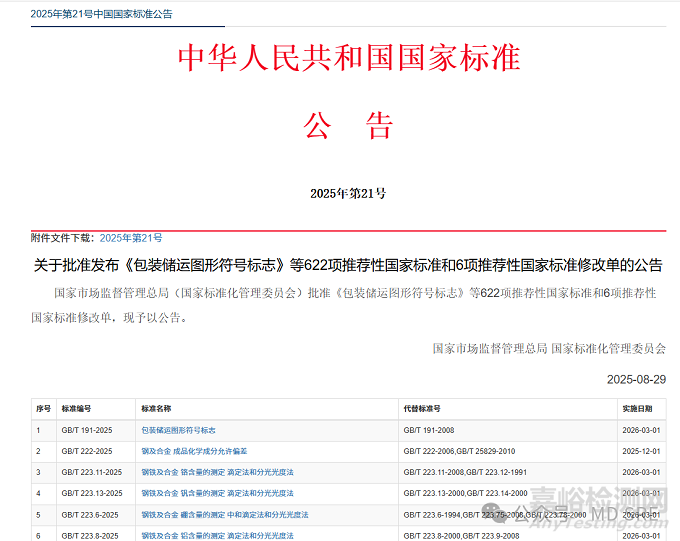Image resolution: width=680 pixels, height=541 pixels.
Task: Click the 代替标准号 column header
Action: pyautogui.click(x=421, y=409)
